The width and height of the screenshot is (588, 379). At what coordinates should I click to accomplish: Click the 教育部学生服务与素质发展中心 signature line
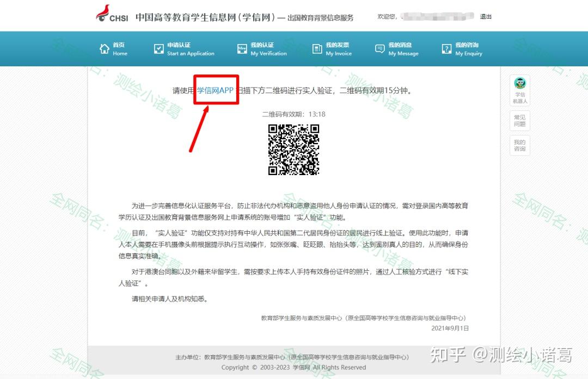coord(363,318)
